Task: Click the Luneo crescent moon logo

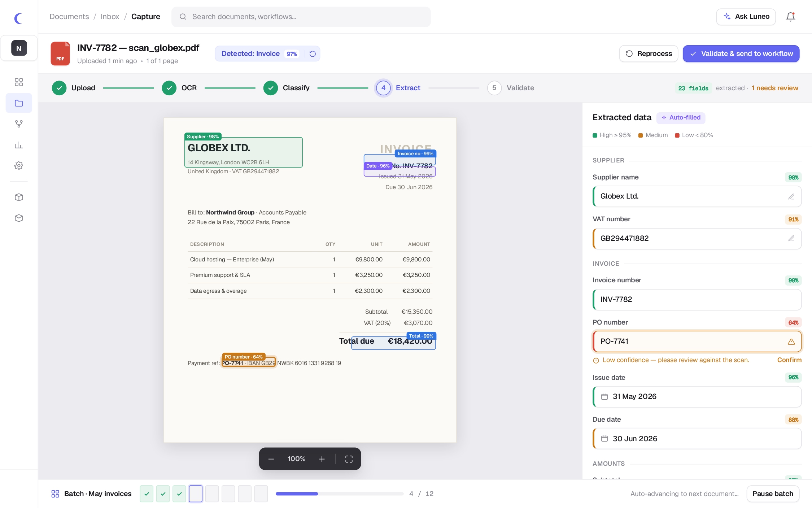Action: click(x=18, y=18)
